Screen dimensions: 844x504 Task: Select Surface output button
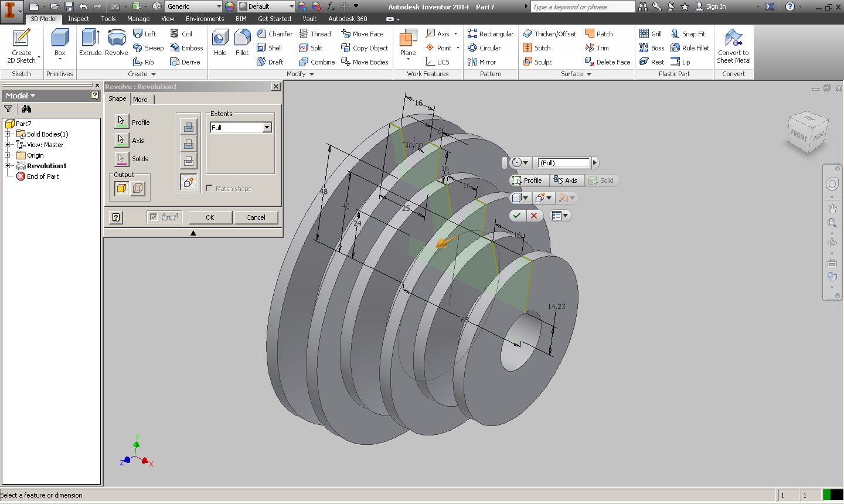[138, 188]
